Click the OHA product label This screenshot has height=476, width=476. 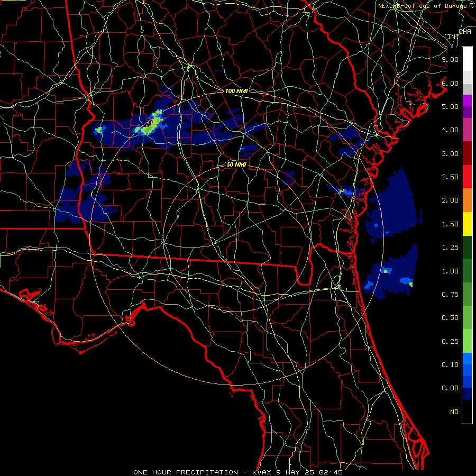(x=465, y=31)
